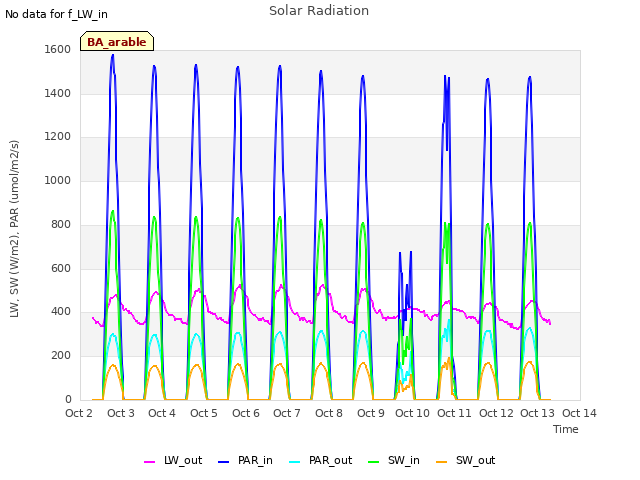Click the Oct 13 x-axis tick label
Image resolution: width=640 pixels, height=480 pixels.
click(x=538, y=413)
